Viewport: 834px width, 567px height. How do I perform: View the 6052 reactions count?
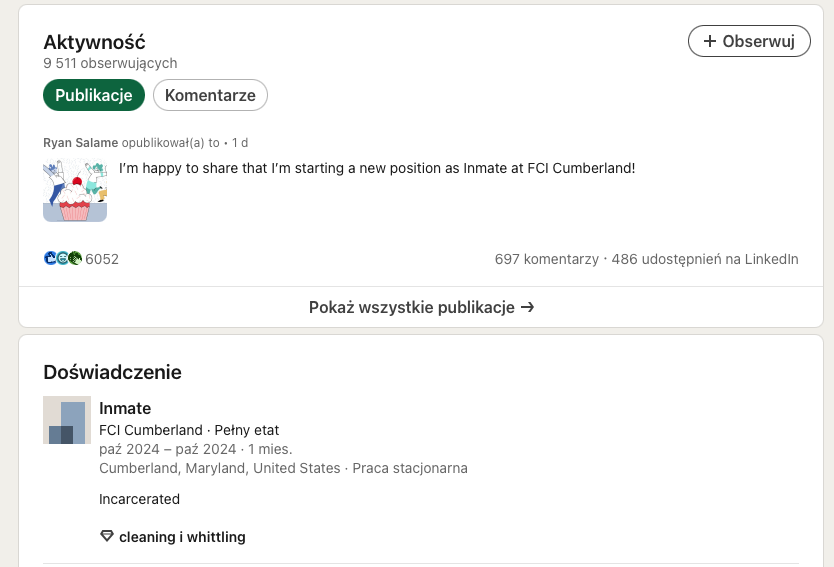pyautogui.click(x=102, y=259)
